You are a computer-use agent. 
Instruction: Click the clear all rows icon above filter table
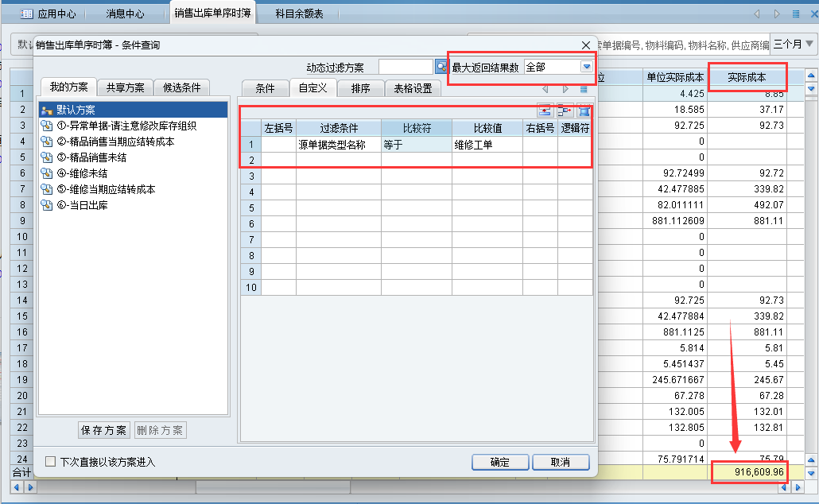click(584, 111)
